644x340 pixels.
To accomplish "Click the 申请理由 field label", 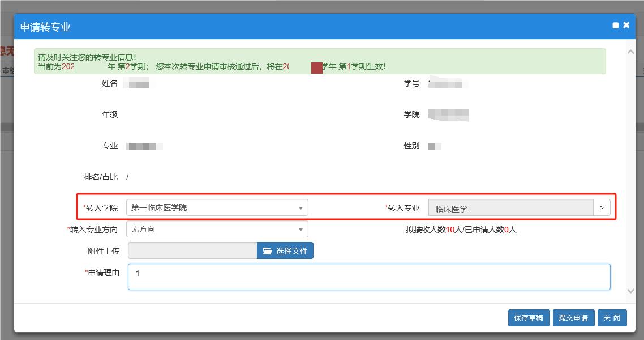I will (102, 273).
